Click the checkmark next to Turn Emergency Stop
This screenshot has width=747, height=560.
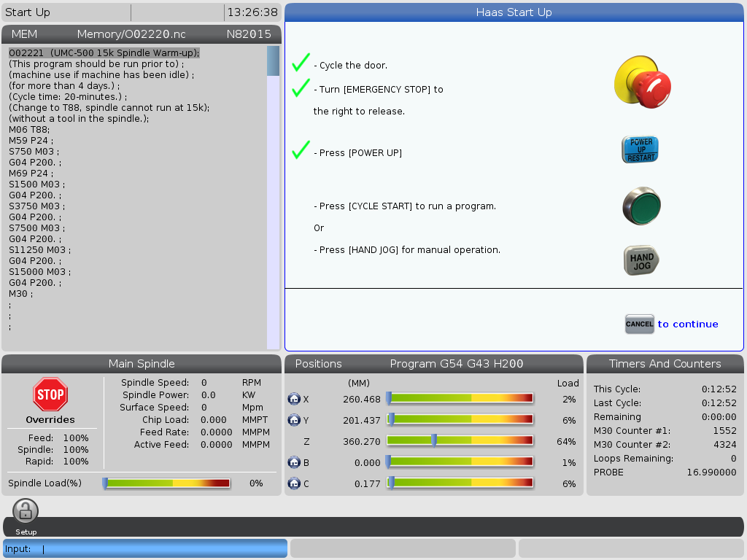point(301,87)
